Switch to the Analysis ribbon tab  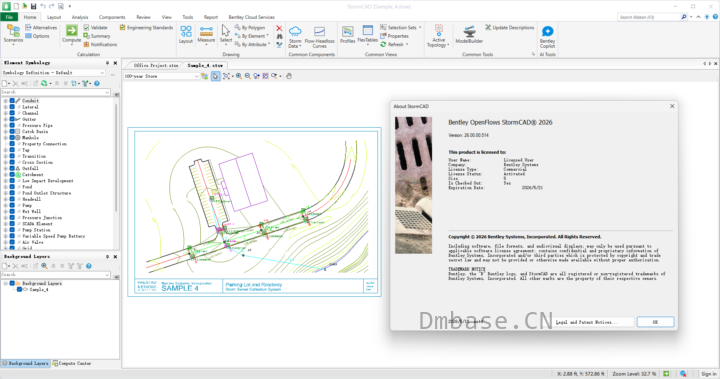79,17
